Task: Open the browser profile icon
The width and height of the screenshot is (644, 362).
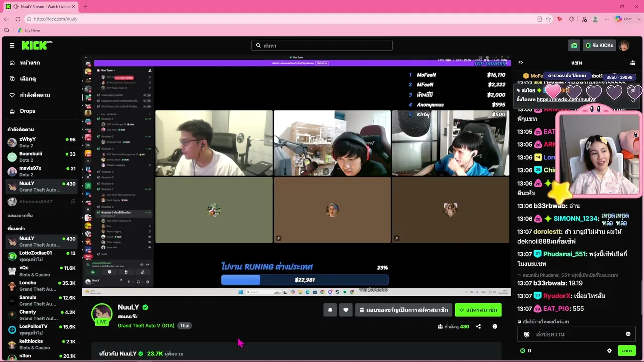Action: click(595, 19)
